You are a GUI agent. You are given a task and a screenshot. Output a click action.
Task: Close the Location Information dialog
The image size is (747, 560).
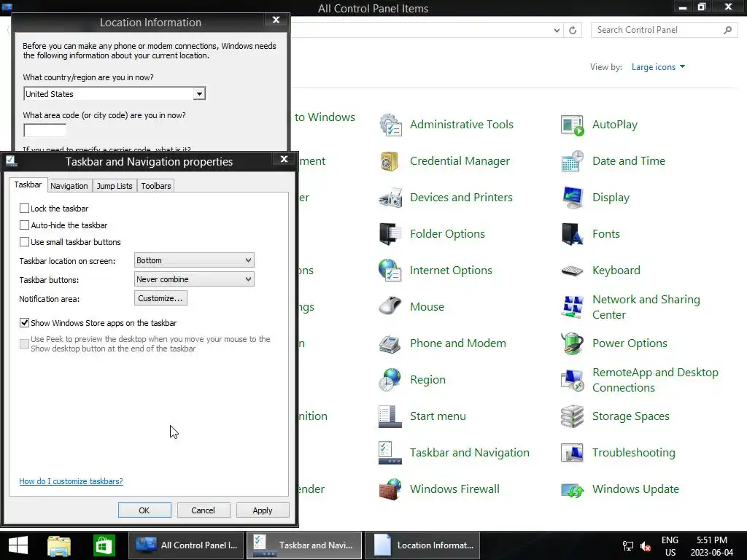pos(276,20)
